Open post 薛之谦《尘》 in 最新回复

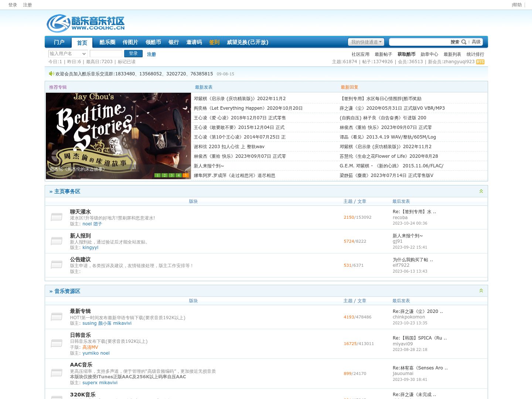tap(392, 108)
